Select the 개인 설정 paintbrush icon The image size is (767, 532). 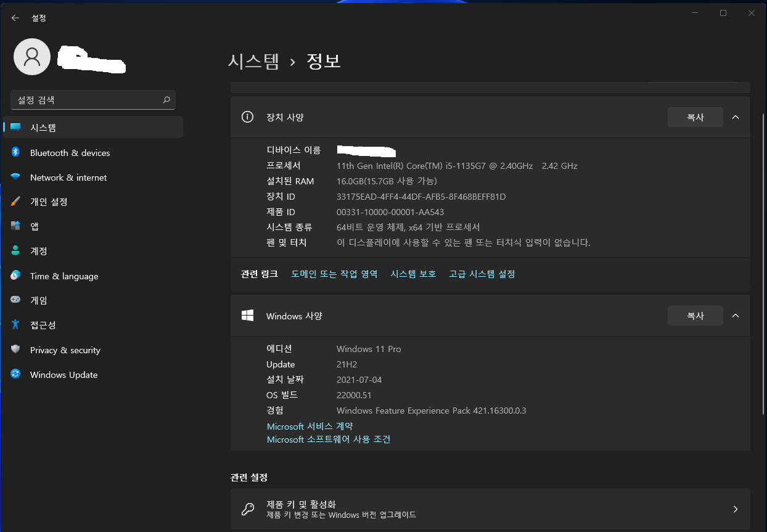click(x=15, y=202)
